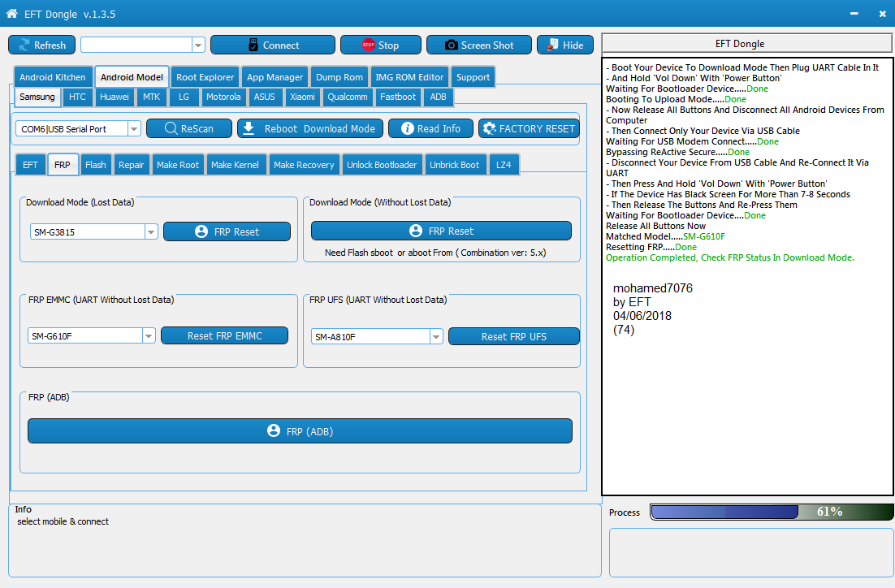895x588 pixels.
Task: Click the home icon in title bar
Action: click(x=11, y=13)
